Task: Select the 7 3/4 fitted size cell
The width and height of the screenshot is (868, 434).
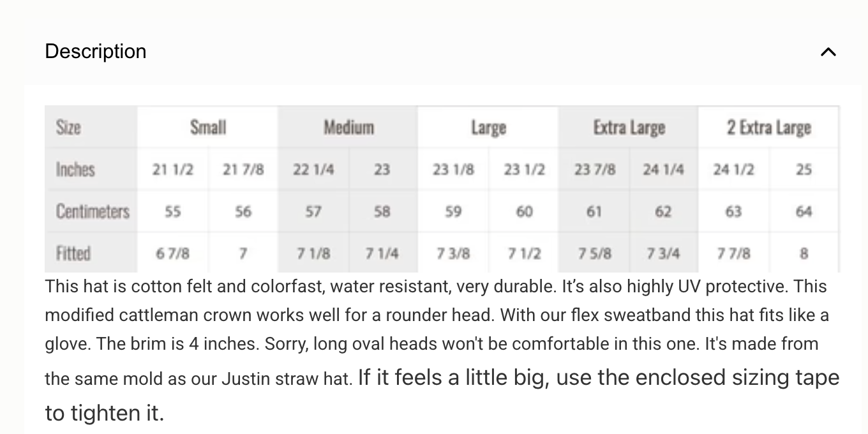Action: [664, 253]
